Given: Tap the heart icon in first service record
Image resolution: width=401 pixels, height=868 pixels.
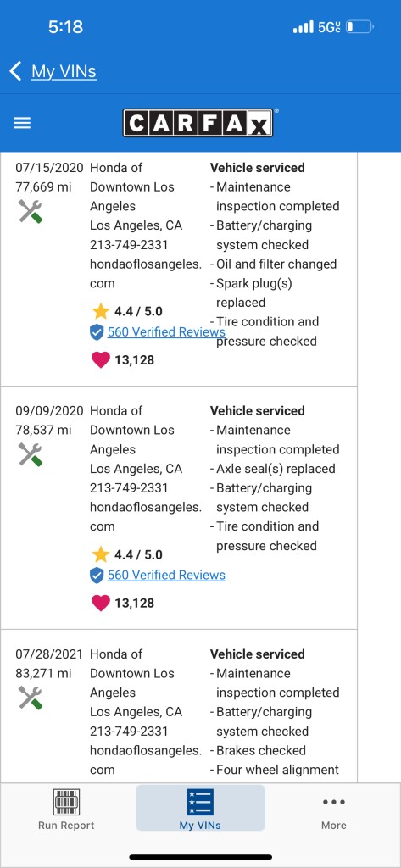Looking at the screenshot, I should [100, 359].
